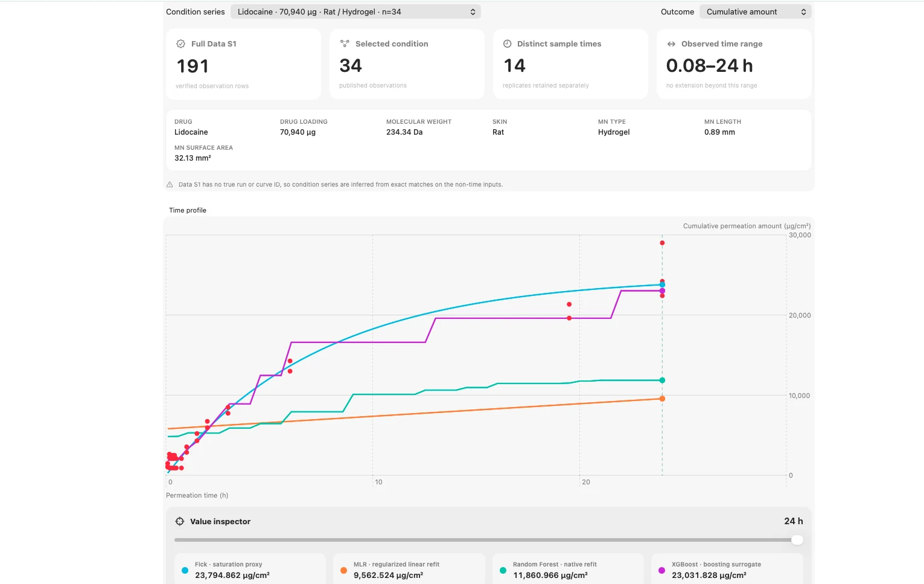Click the teal Random Forest endpoint at 24 h
924x584 pixels.
tap(662, 380)
